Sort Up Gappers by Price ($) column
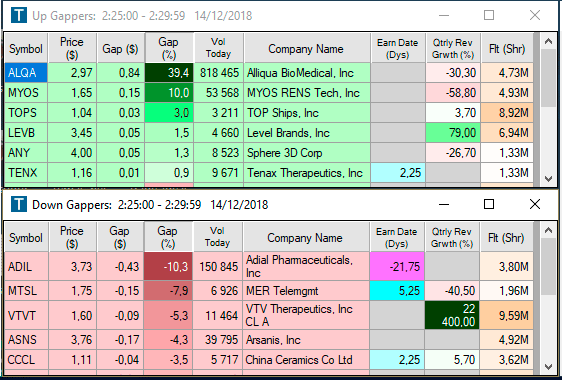This screenshot has width=562, height=380. pyautogui.click(x=72, y=48)
